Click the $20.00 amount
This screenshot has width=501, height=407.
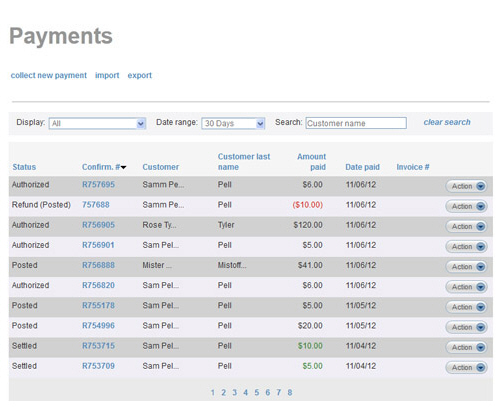(310, 326)
